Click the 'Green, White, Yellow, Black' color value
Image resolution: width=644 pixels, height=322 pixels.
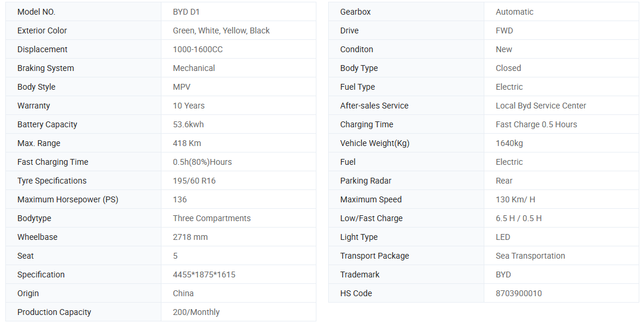pos(221,30)
